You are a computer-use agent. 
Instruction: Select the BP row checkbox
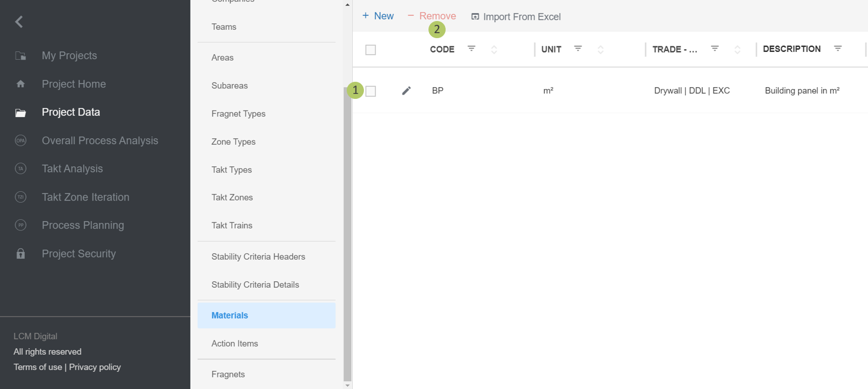point(371,91)
